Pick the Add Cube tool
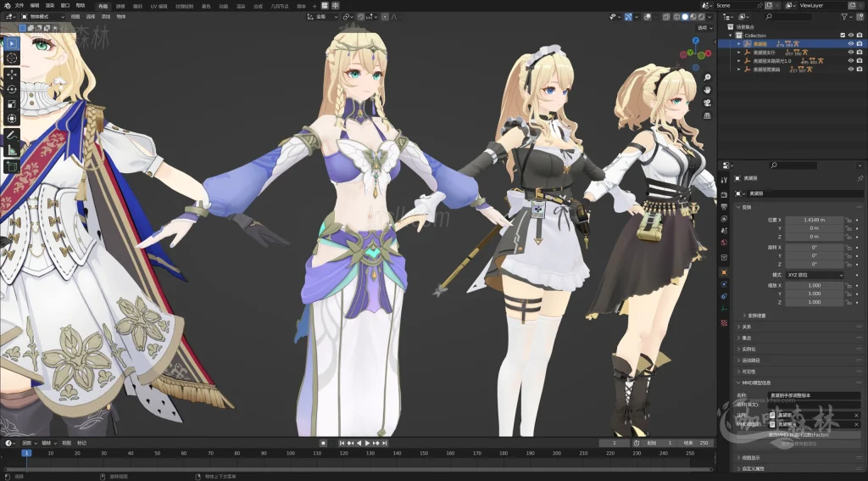 (12, 166)
